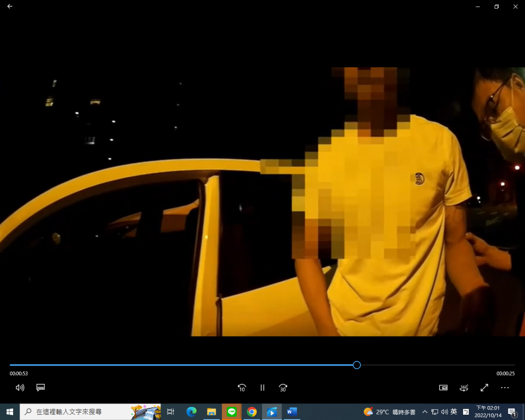This screenshot has width=525, height=420.
Task: Click the seek bar playhead handle
Action: click(x=357, y=365)
